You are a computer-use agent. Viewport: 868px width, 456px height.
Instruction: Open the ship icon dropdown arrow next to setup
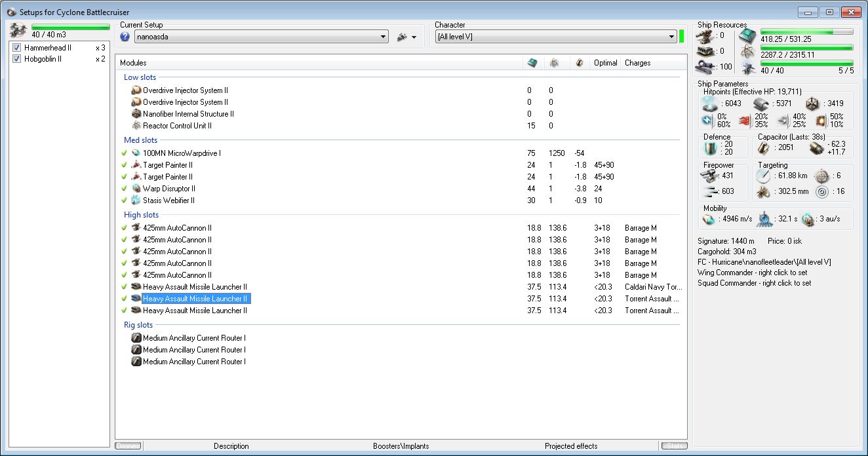click(414, 37)
